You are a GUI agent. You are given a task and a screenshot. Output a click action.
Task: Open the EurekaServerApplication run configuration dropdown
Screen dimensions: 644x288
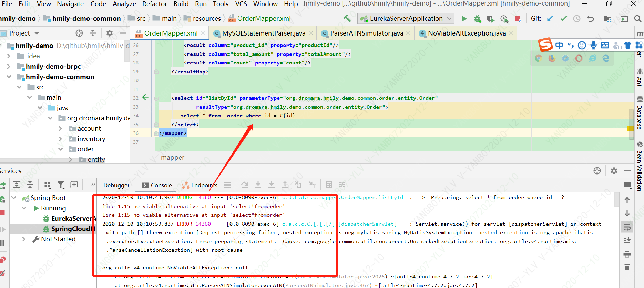click(x=406, y=19)
